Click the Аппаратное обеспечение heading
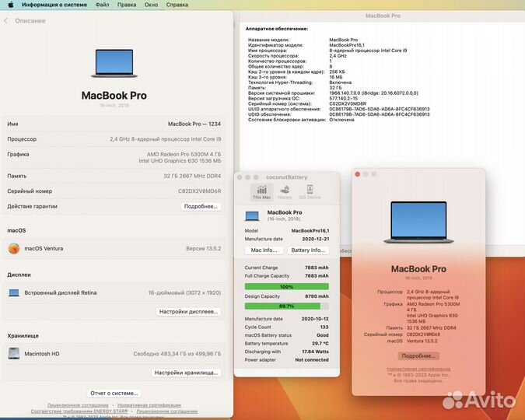 tap(277, 29)
